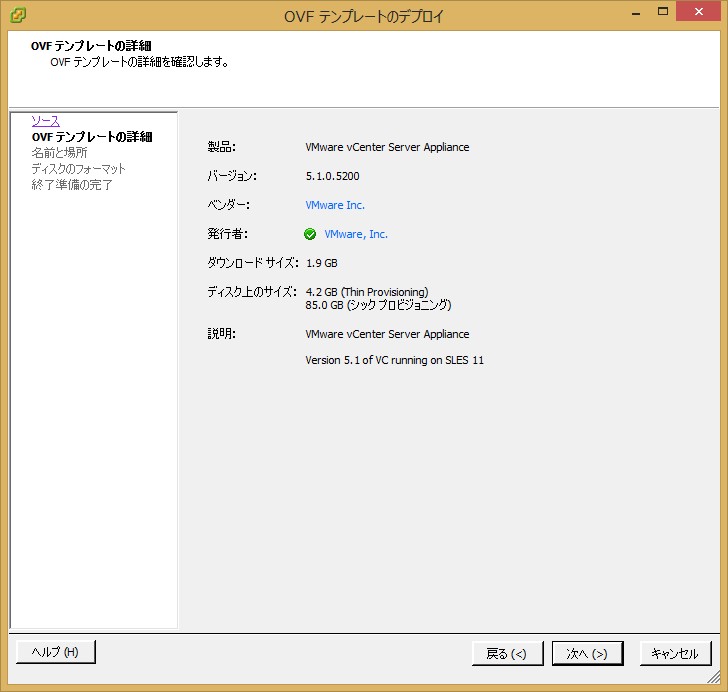Select the OVF テンプレートの詳細 step in sidebar

pos(92,137)
